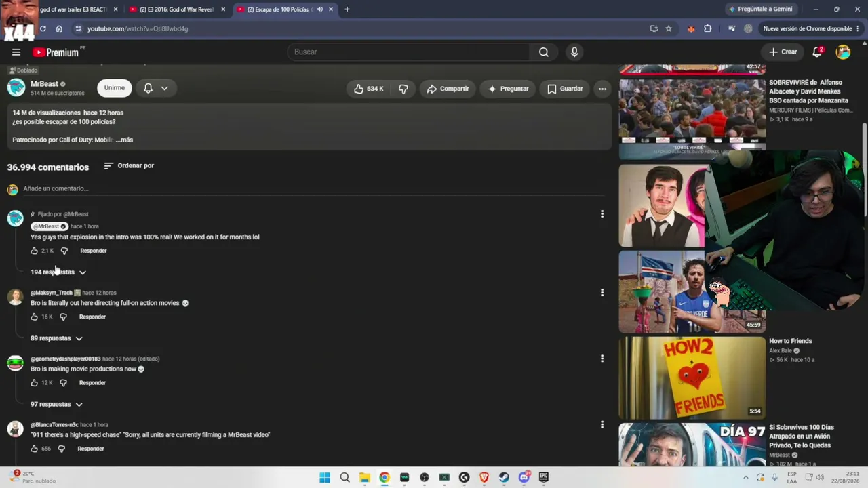The image size is (868, 488).
Task: Select the Escapa de 100 Policías tab
Action: click(279, 9)
